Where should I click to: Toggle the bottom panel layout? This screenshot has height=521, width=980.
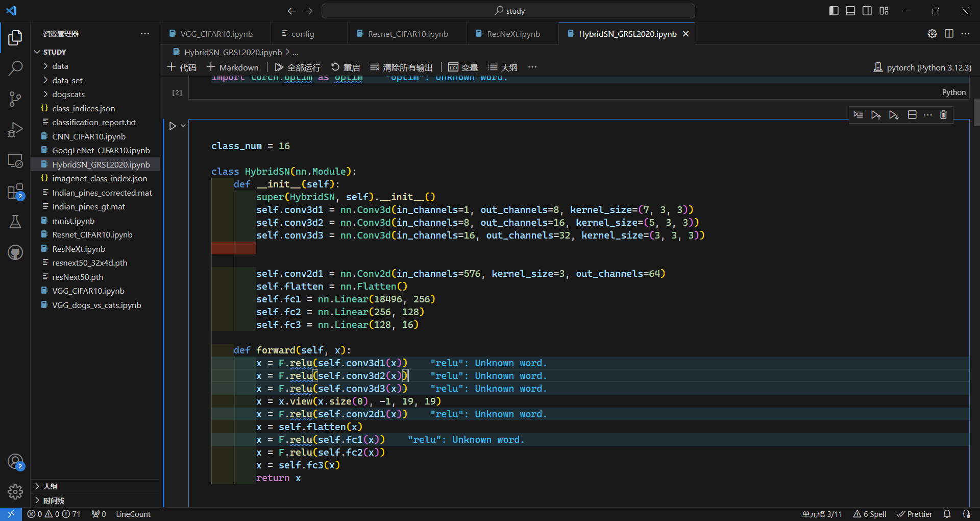[x=850, y=11]
